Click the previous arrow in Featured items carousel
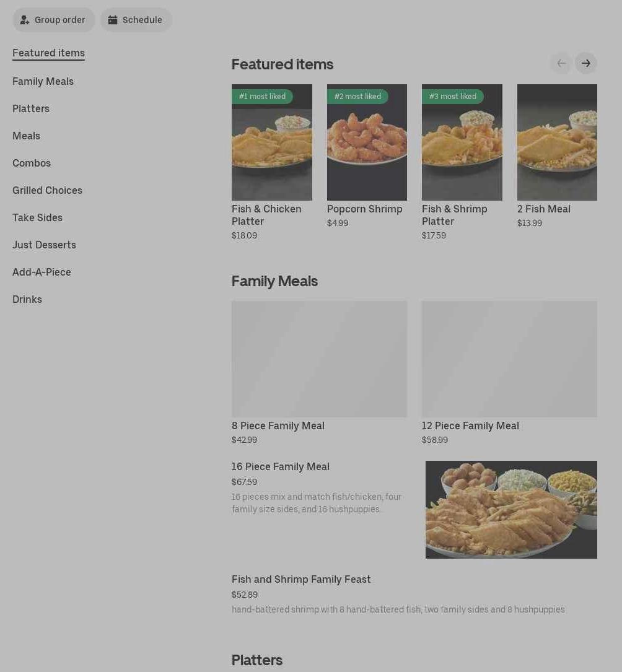622x672 pixels. [561, 63]
